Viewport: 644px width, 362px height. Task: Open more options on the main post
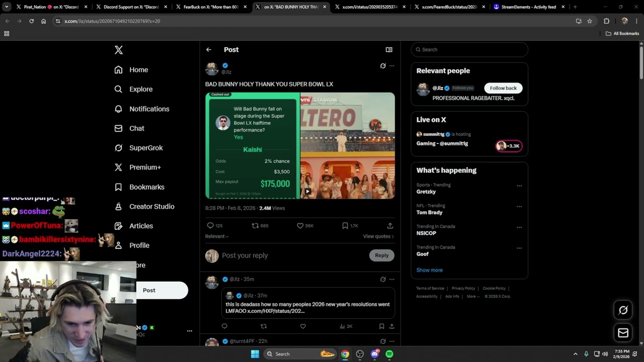click(x=392, y=66)
